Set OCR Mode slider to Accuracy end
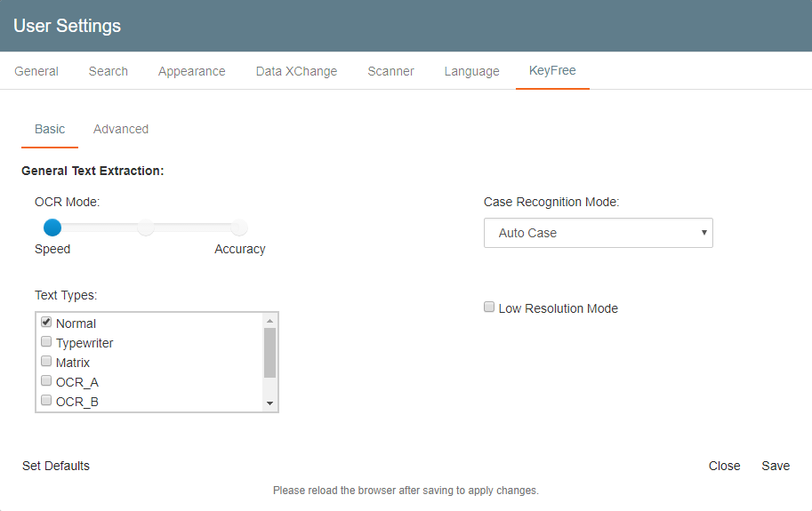Image resolution: width=812 pixels, height=511 pixels. pyautogui.click(x=238, y=228)
